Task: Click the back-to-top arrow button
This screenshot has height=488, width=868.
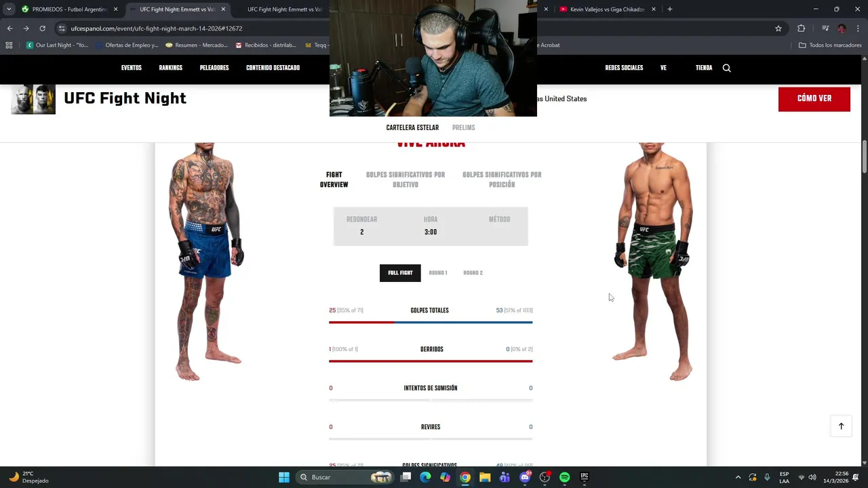Action: click(x=841, y=426)
